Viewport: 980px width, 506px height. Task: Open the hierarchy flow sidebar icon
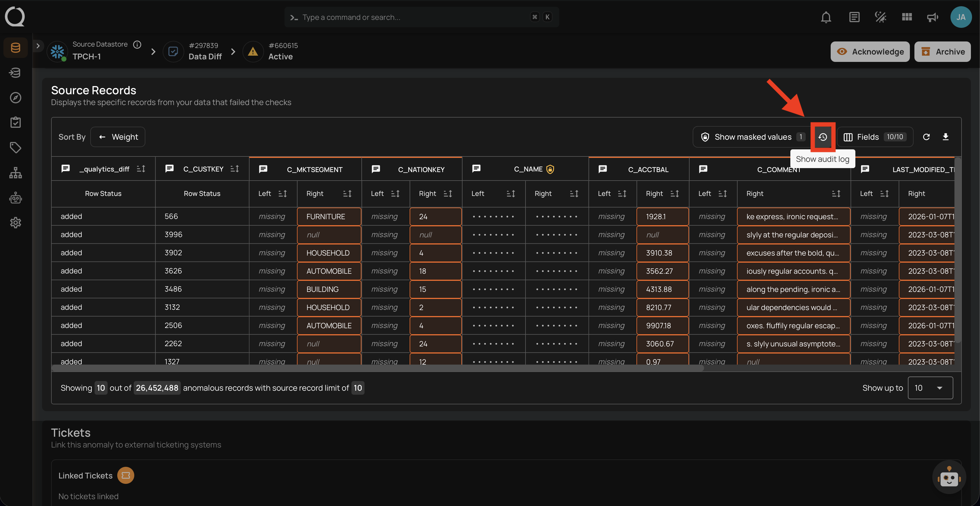click(16, 173)
